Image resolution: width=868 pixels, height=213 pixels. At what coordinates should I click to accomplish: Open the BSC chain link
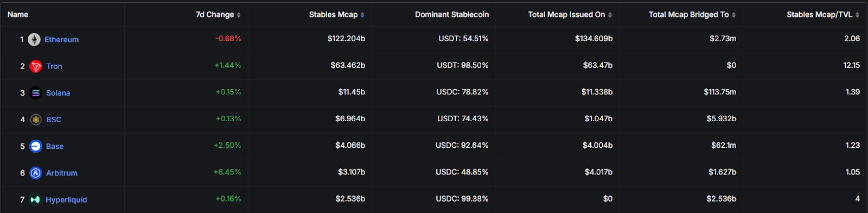[x=54, y=120]
